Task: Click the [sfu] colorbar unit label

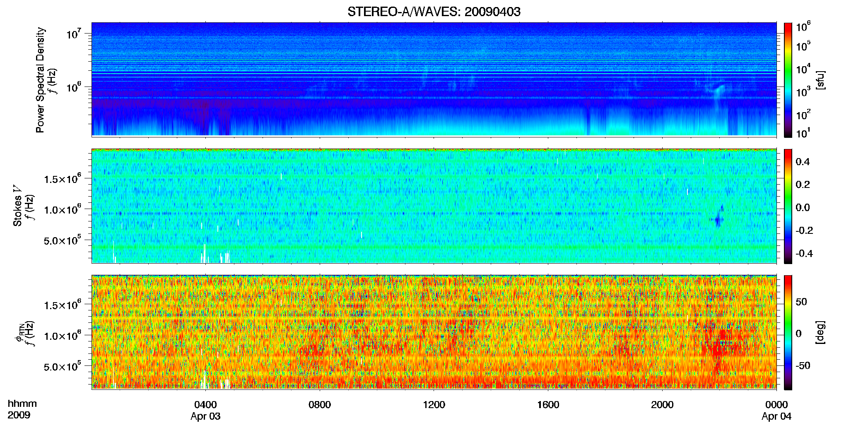Action: click(821, 80)
